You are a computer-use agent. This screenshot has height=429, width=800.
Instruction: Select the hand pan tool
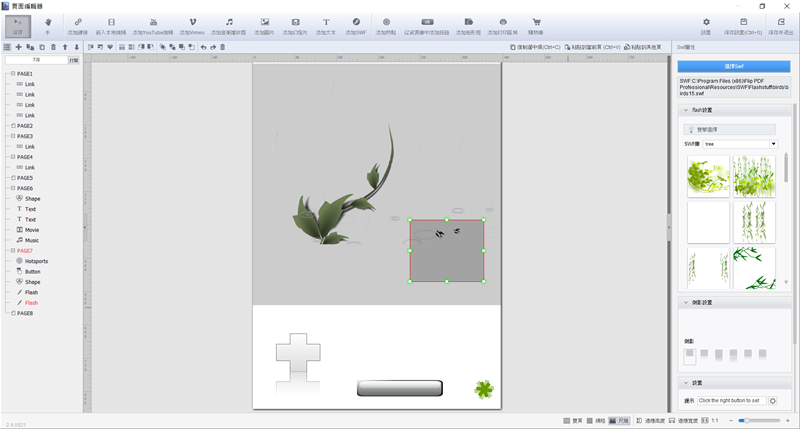coord(47,25)
